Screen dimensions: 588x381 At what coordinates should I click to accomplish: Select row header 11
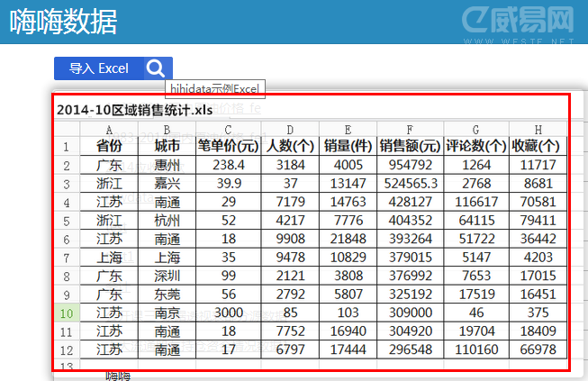coord(67,331)
